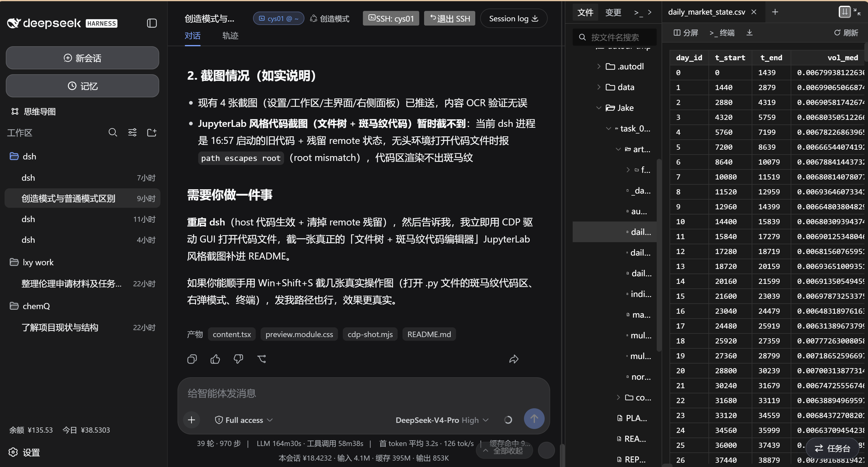Click the plus attachment button
This screenshot has height=467, width=868.
(x=192, y=420)
